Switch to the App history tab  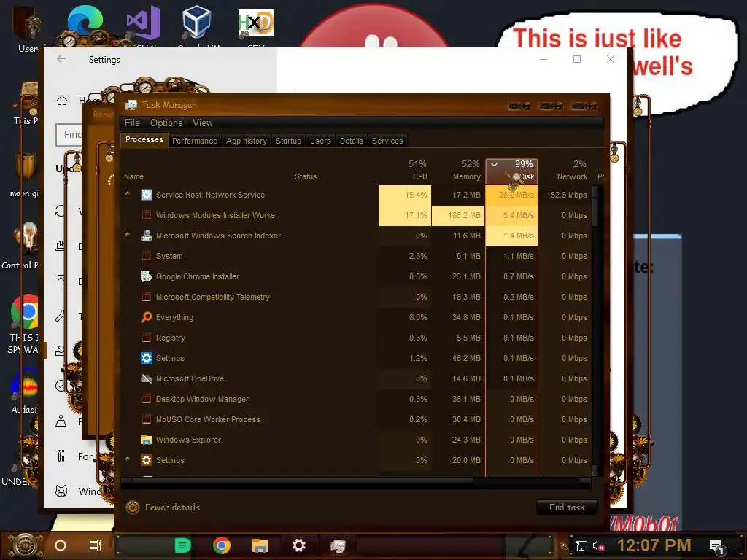247,141
